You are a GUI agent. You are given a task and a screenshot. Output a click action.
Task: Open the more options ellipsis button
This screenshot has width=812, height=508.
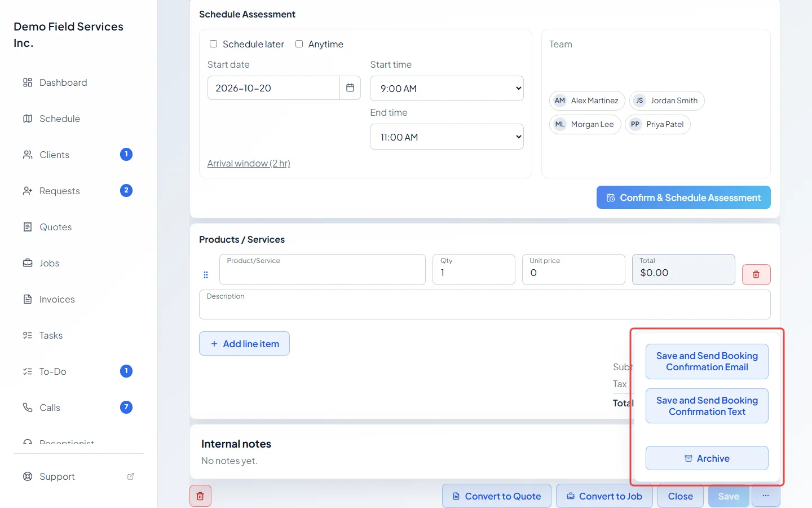[x=766, y=496]
